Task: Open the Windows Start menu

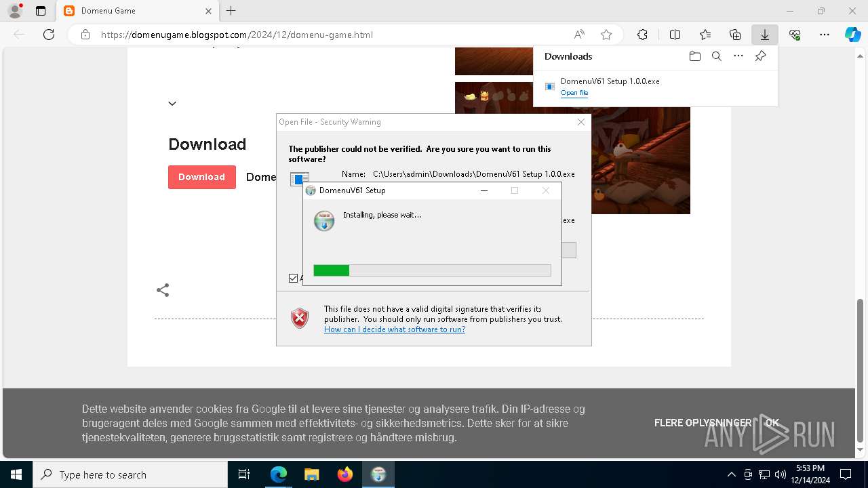Action: pyautogui.click(x=16, y=474)
